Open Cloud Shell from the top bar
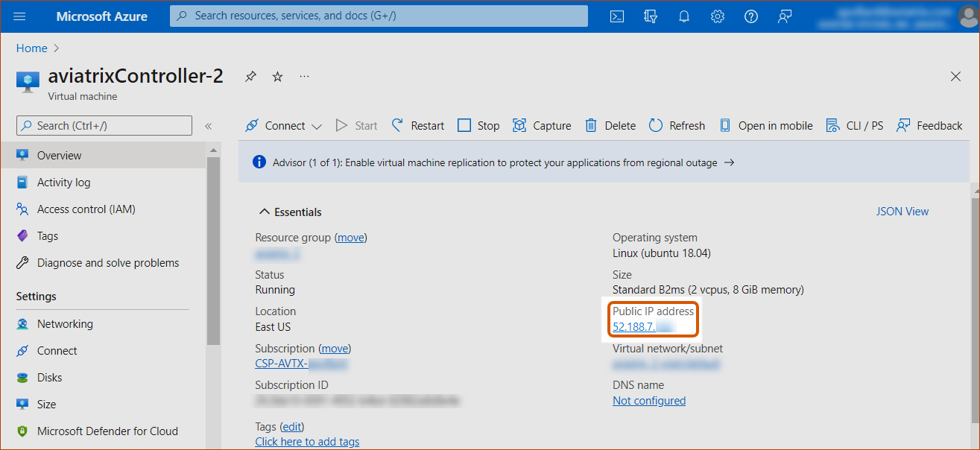The height and width of the screenshot is (450, 980). 616,16
